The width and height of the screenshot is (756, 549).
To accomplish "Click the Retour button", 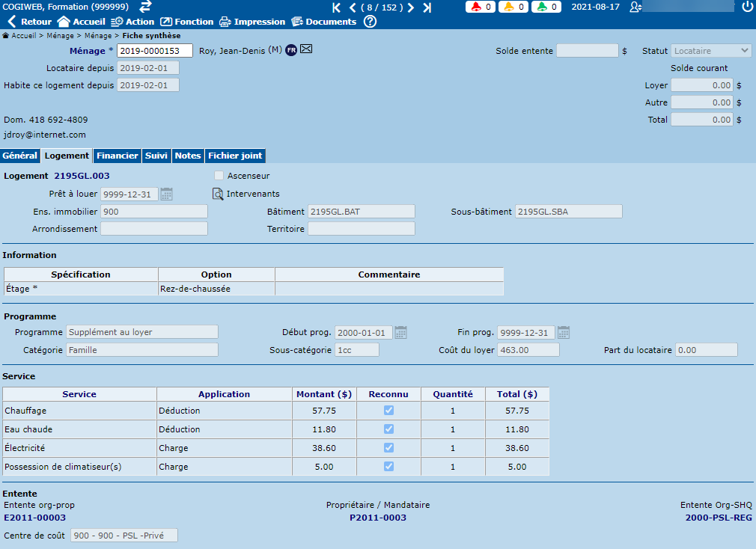I will click(30, 22).
